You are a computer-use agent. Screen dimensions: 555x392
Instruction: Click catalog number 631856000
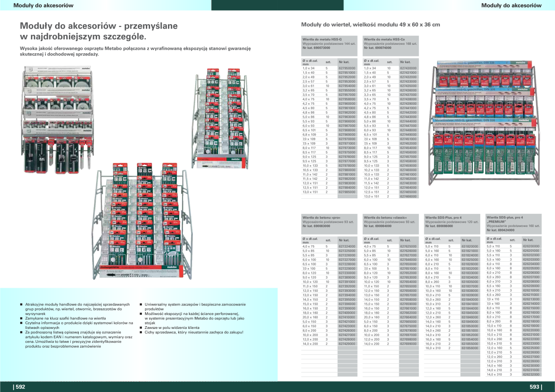point(470,348)
